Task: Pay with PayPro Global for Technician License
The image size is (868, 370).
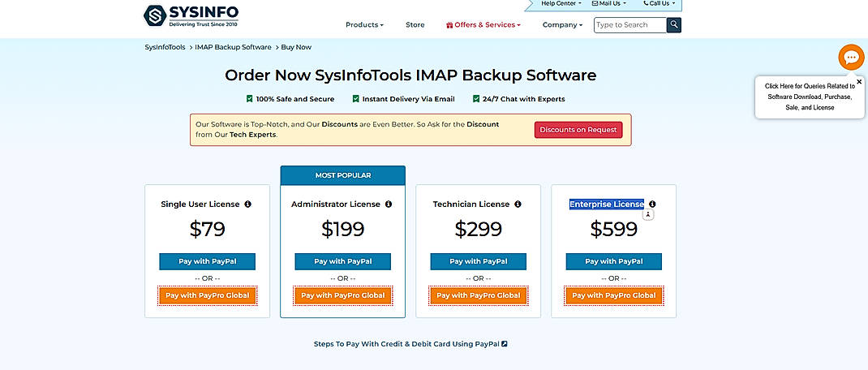Action: coord(479,295)
